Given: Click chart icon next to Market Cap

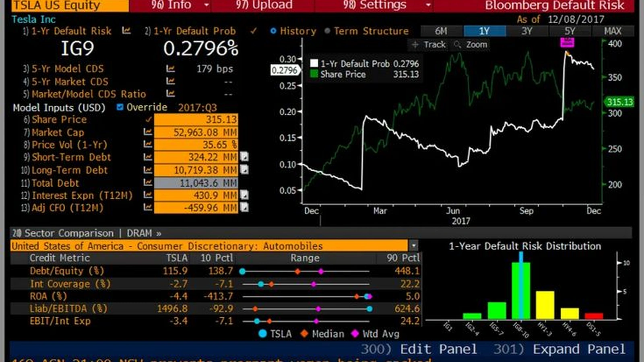Looking at the screenshot, I should pos(148,132).
